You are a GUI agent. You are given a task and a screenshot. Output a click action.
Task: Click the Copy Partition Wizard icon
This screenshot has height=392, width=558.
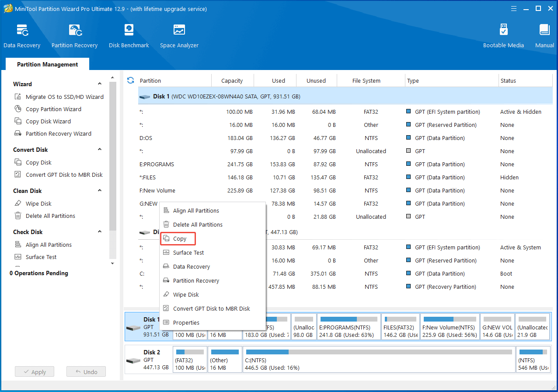pos(18,109)
